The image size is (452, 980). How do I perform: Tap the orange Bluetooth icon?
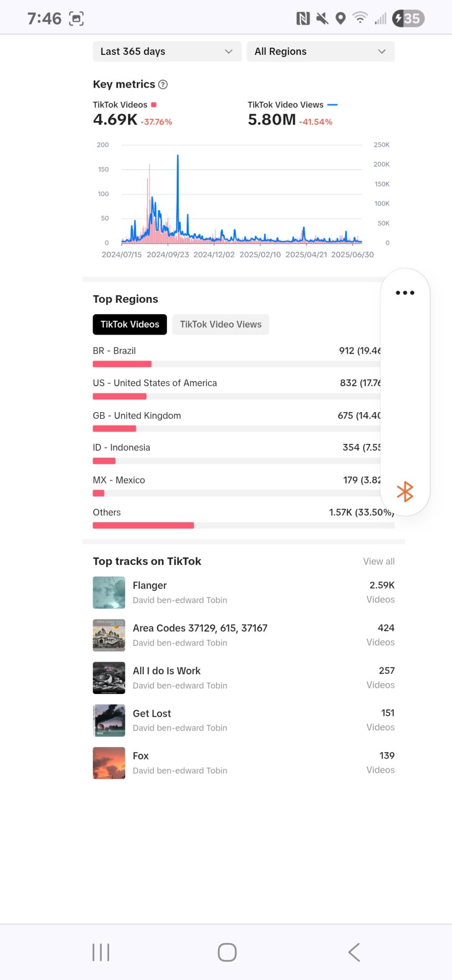click(405, 491)
